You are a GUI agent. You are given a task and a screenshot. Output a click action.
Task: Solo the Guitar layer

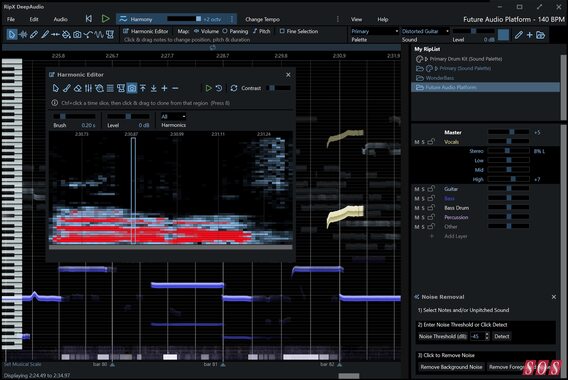[x=423, y=189]
